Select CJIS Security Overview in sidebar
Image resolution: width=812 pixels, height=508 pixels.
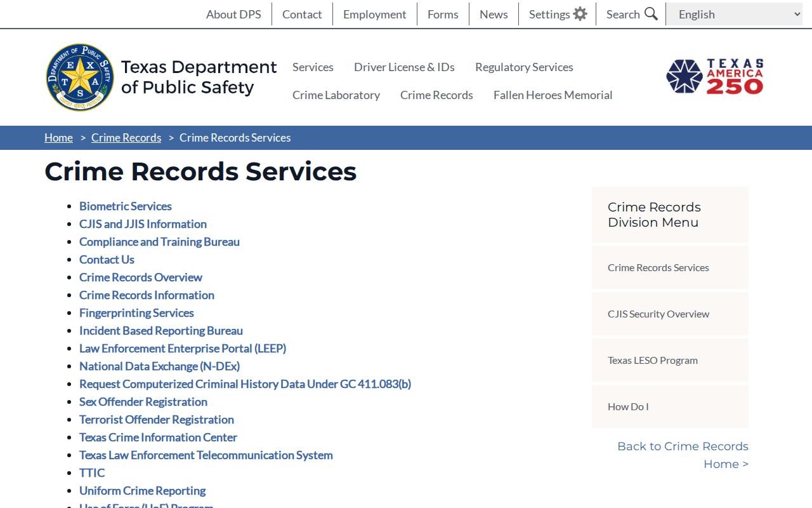670,314
